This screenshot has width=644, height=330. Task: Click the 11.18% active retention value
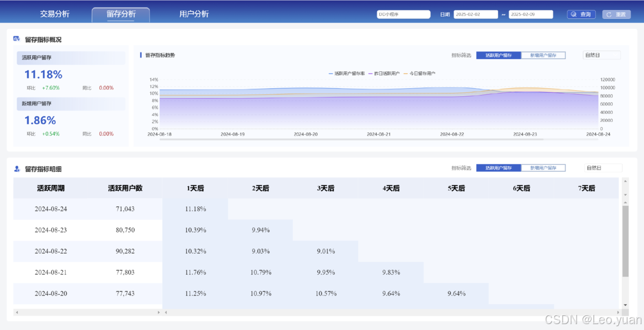pos(43,74)
